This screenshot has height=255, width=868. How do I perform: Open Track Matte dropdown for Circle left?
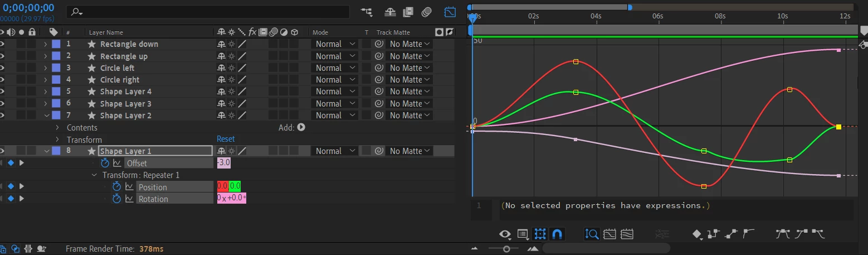[409, 68]
